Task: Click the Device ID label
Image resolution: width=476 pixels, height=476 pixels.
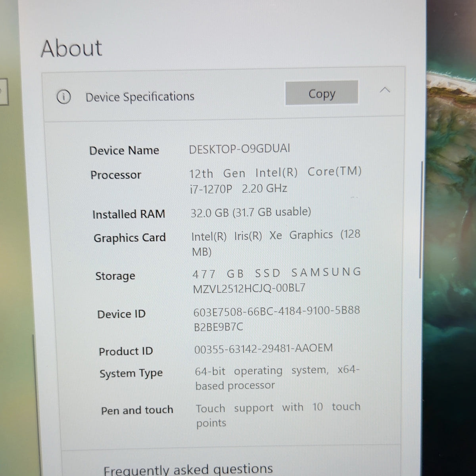Action: pos(121,314)
